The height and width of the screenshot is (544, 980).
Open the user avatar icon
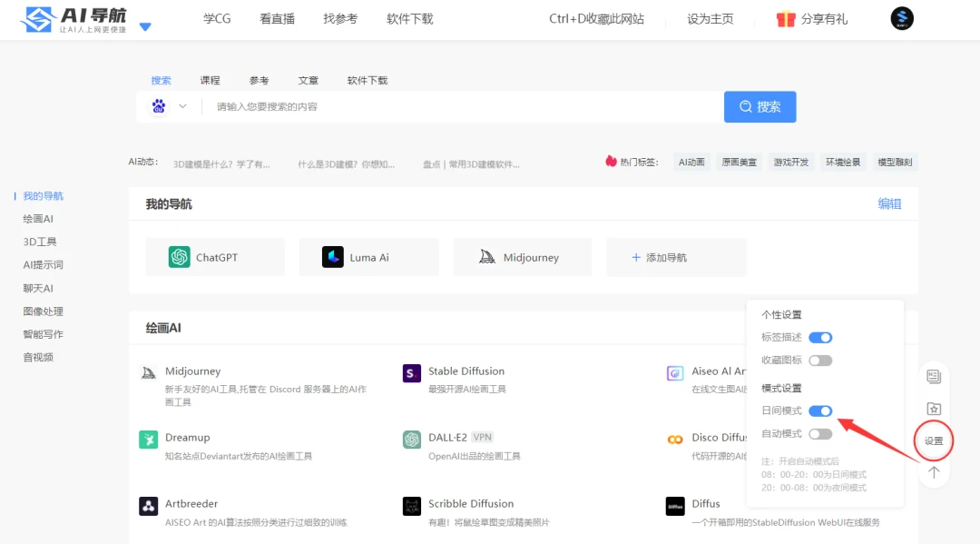tap(902, 18)
